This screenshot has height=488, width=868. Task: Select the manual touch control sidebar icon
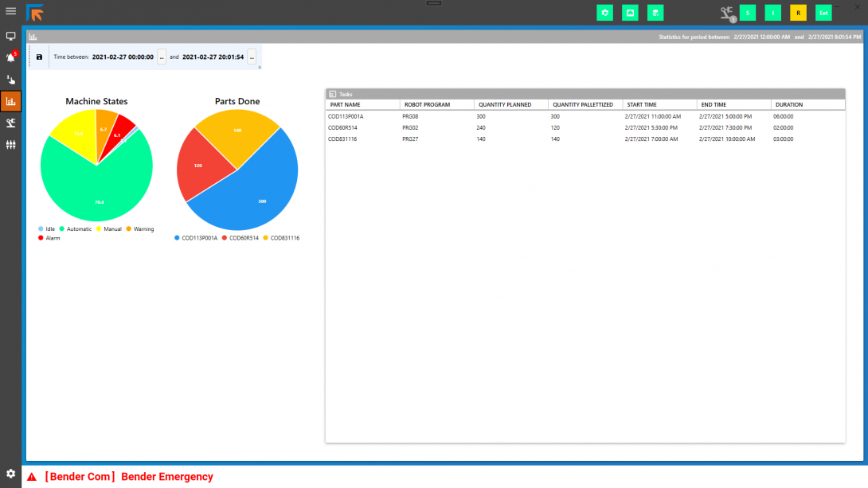(11, 80)
